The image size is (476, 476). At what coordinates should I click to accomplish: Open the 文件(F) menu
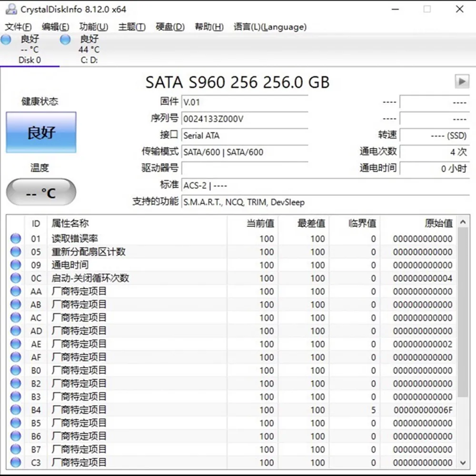[x=19, y=27]
